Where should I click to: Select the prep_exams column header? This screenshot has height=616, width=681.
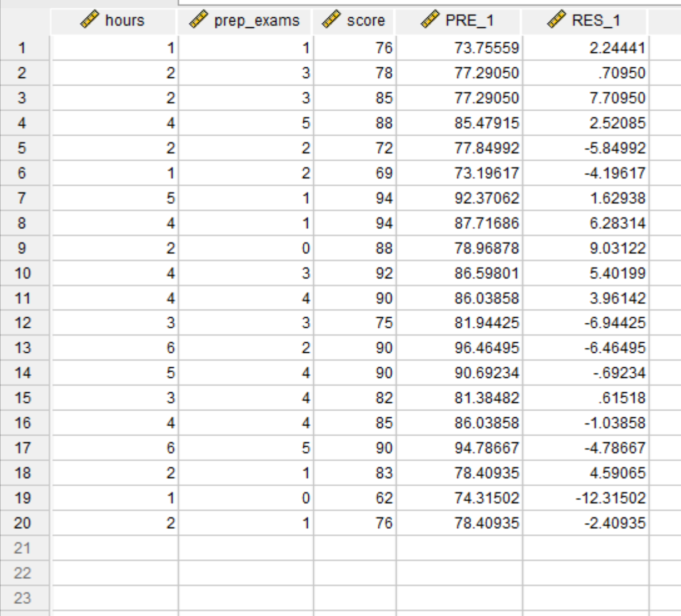coord(245,21)
